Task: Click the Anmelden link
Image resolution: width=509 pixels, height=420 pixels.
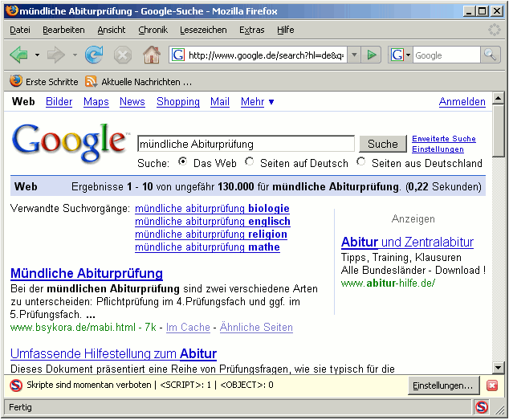Action: tap(462, 102)
